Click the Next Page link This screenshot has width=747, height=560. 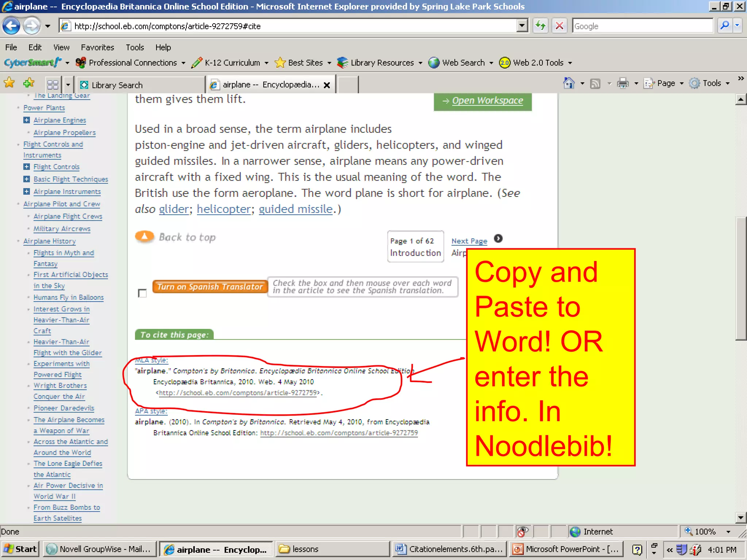coord(469,241)
